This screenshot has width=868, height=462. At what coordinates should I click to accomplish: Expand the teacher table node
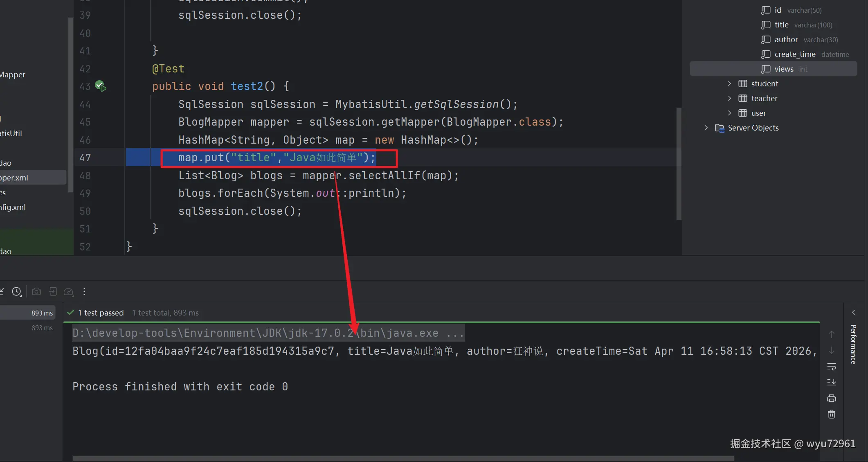(729, 98)
